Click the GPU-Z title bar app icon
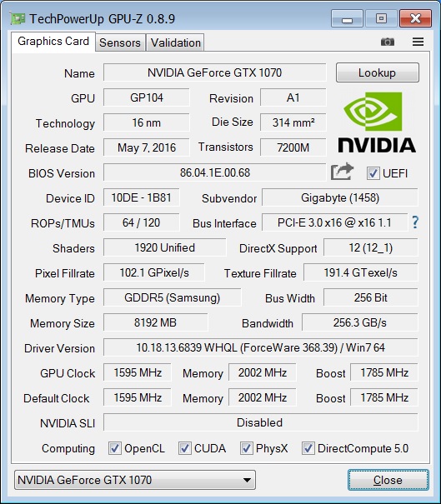The width and height of the screenshot is (441, 504). (x=18, y=18)
